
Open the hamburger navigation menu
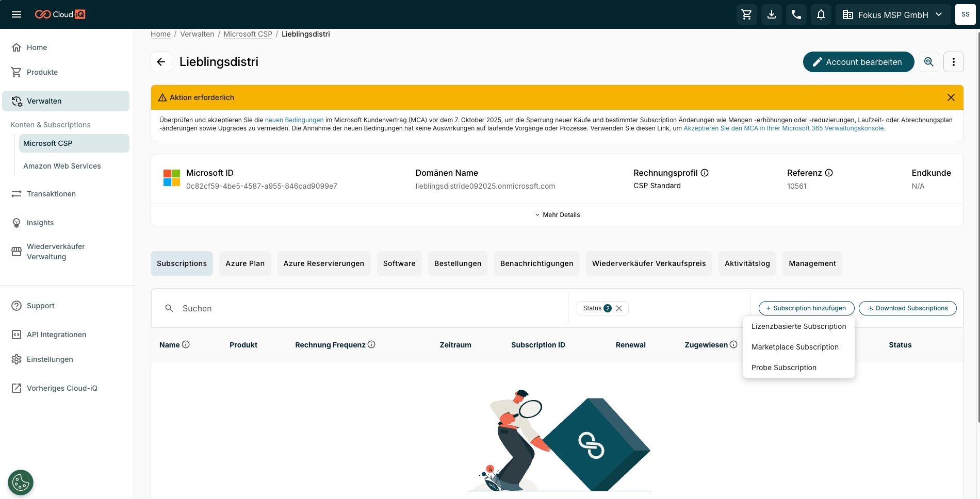(17, 14)
